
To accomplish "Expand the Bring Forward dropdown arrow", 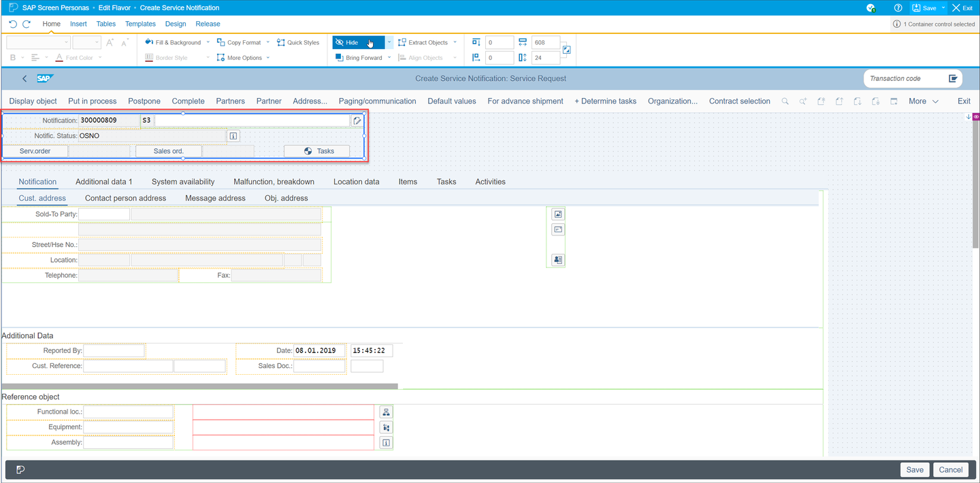I will [x=389, y=58].
